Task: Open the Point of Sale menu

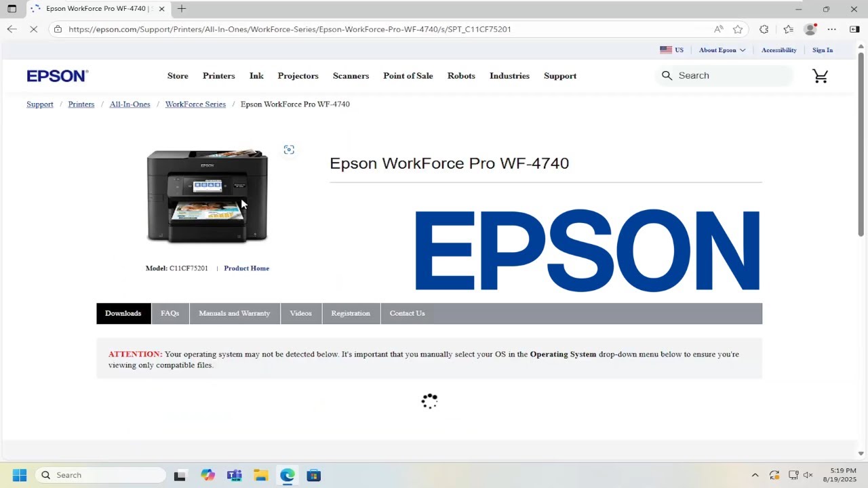Action: point(408,76)
